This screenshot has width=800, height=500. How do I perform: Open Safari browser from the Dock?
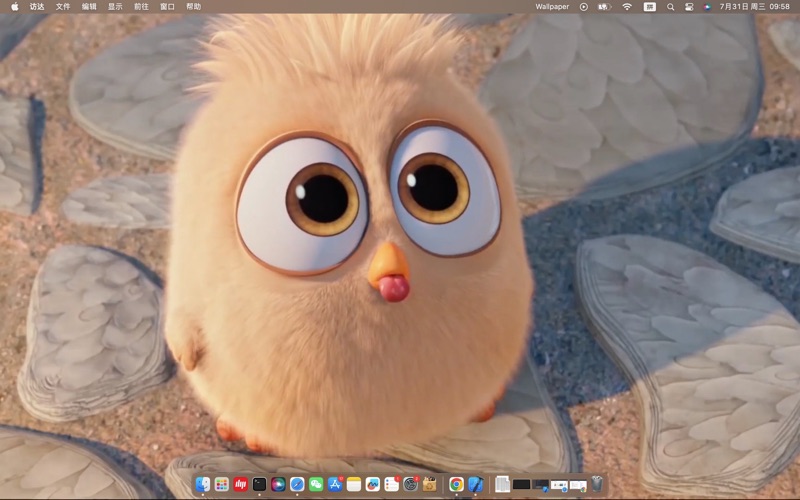coord(297,484)
